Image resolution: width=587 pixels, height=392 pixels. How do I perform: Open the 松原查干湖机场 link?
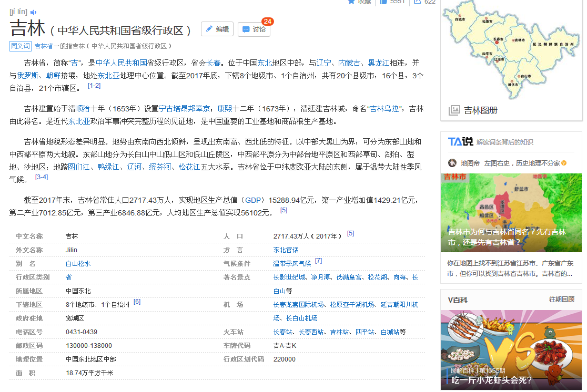tap(352, 304)
